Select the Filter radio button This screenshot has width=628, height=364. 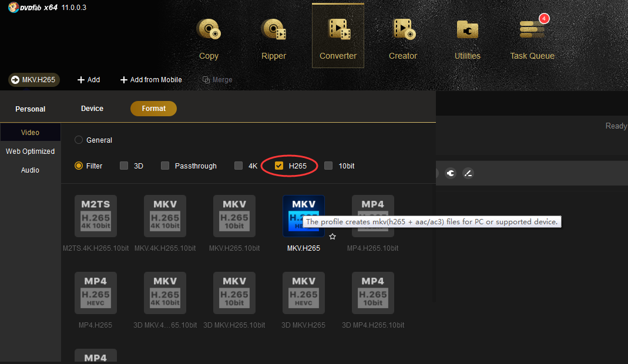coord(79,166)
